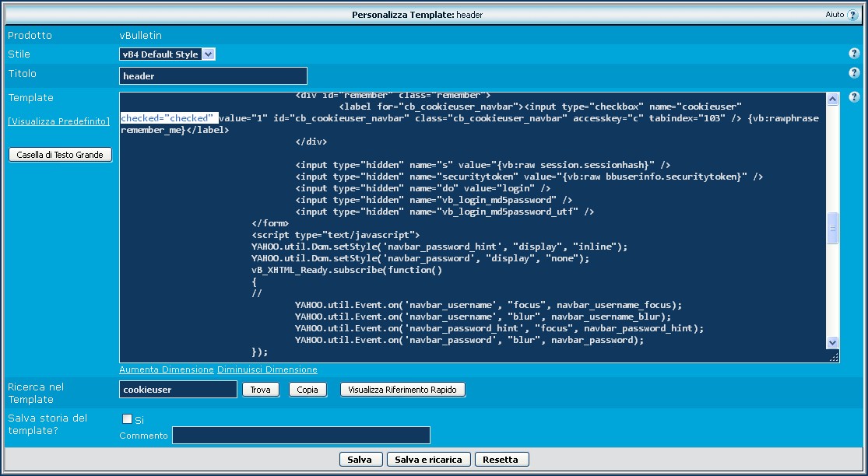This screenshot has width=868, height=476.
Task: Open Visualizza Riferimento Rapido
Action: click(x=402, y=390)
